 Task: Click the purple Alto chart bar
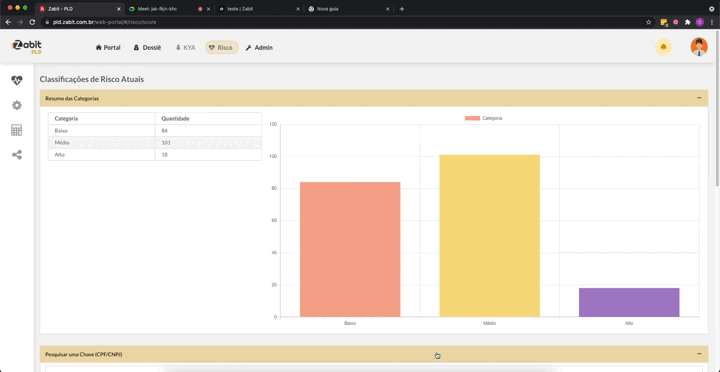[629, 302]
